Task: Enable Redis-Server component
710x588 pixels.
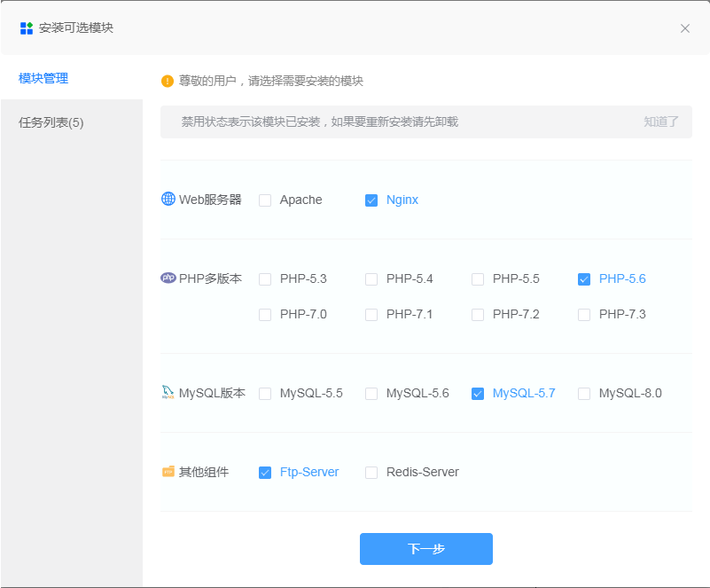Action: tap(371, 473)
